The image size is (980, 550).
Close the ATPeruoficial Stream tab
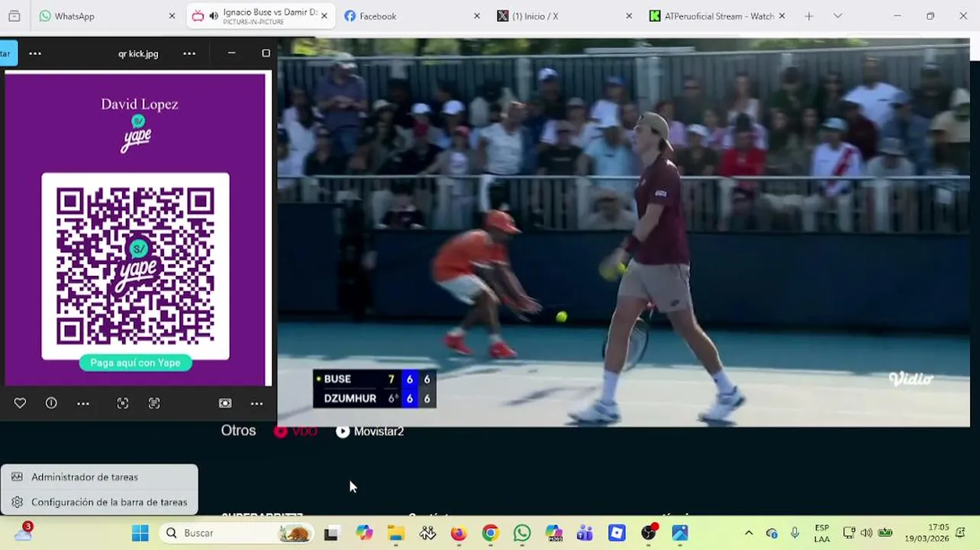click(x=782, y=16)
